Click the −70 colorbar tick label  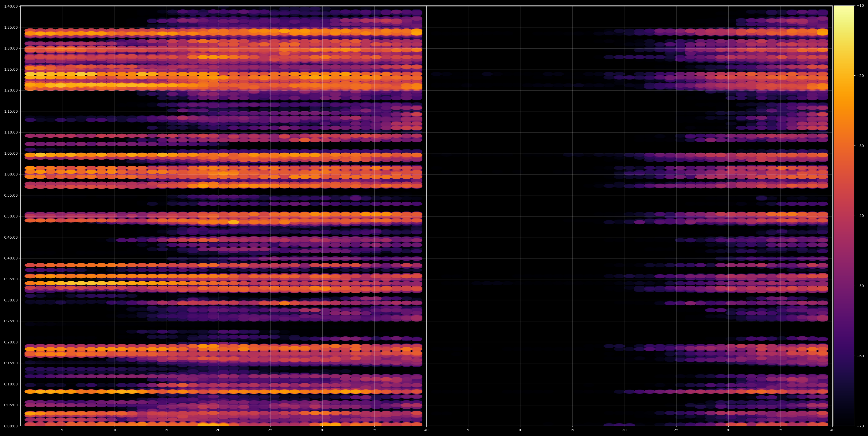[x=860, y=426]
